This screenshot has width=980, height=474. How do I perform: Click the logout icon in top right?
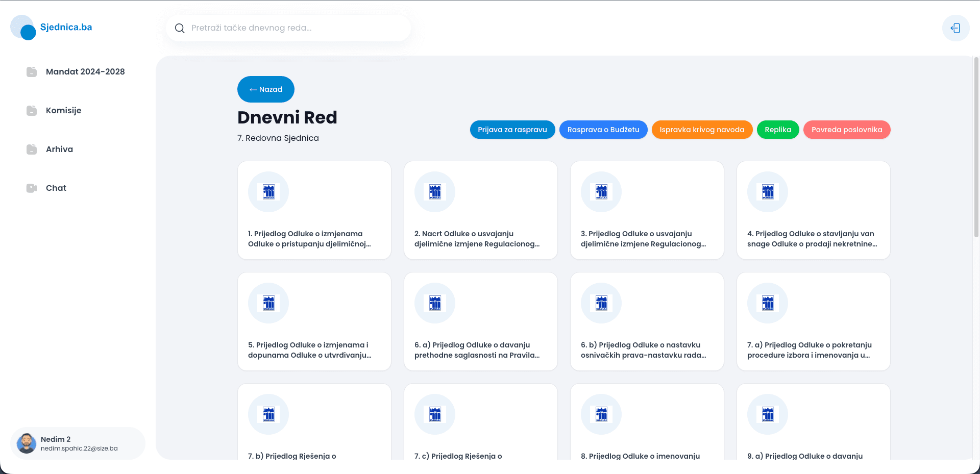click(955, 28)
